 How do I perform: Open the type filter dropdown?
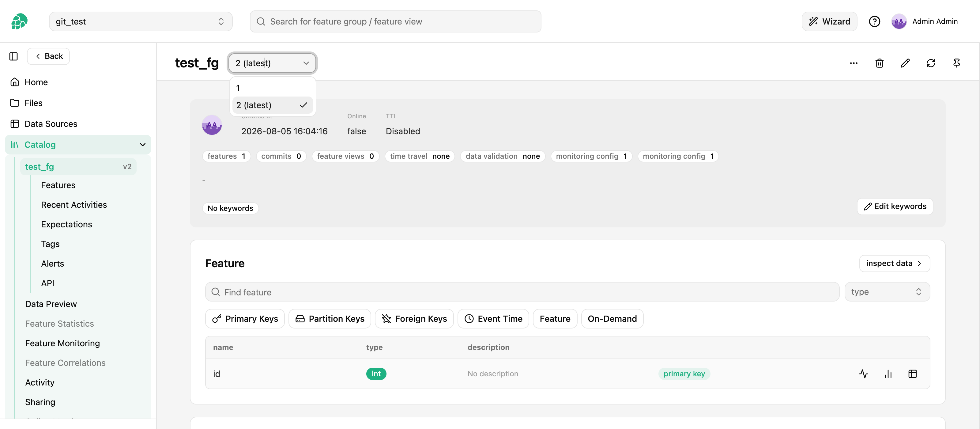click(887, 292)
